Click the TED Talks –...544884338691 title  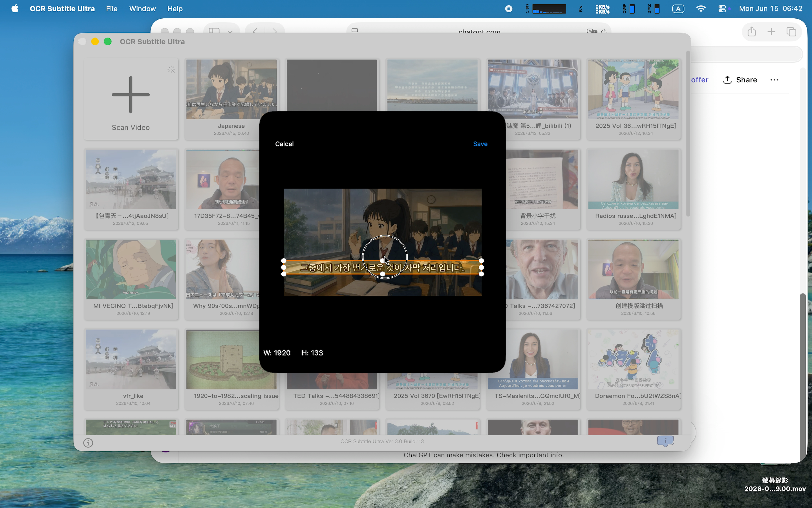point(336,396)
